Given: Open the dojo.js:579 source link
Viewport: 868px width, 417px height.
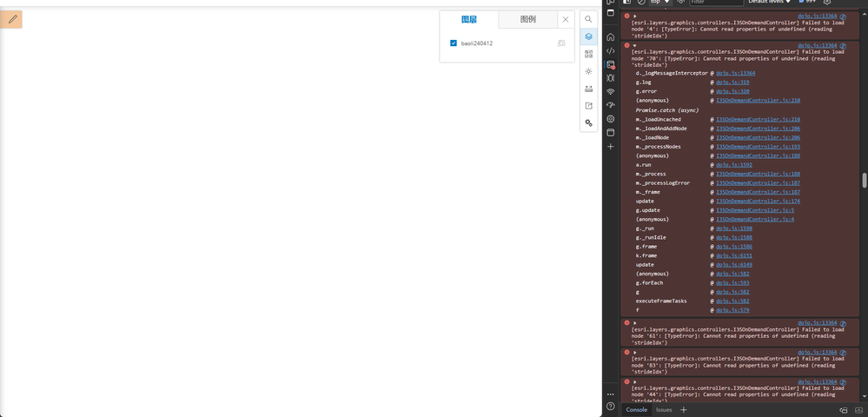Looking at the screenshot, I should click(732, 310).
